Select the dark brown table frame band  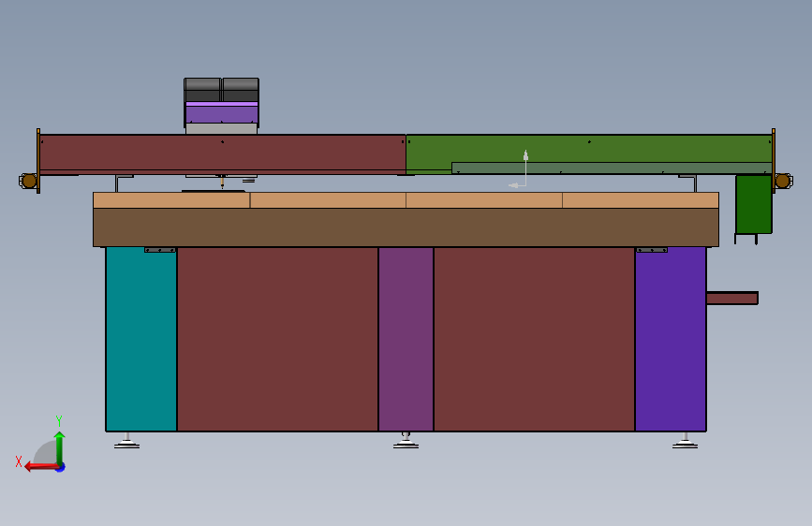pyautogui.click(x=406, y=227)
